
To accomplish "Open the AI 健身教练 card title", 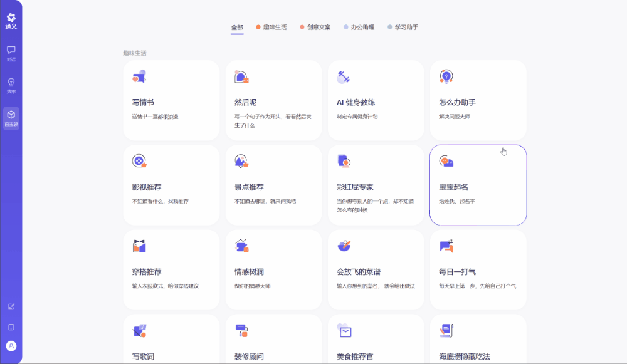I will pyautogui.click(x=356, y=102).
